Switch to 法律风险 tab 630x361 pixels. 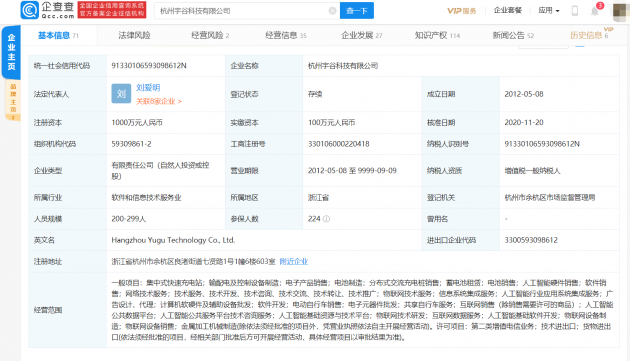pyautogui.click(x=134, y=35)
